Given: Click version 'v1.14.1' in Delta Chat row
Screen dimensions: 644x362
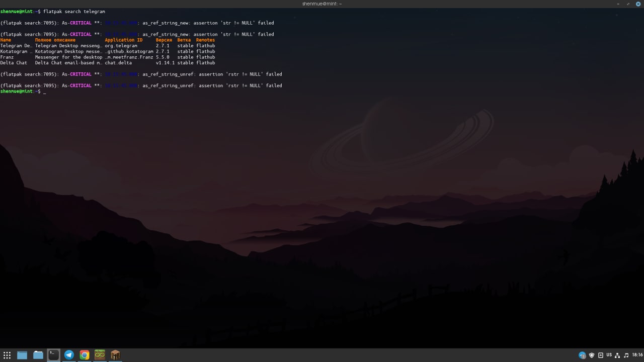Looking at the screenshot, I should pos(165,63).
